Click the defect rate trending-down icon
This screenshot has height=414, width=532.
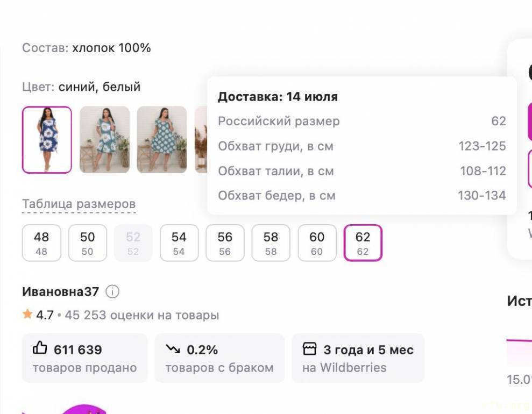pos(173,349)
